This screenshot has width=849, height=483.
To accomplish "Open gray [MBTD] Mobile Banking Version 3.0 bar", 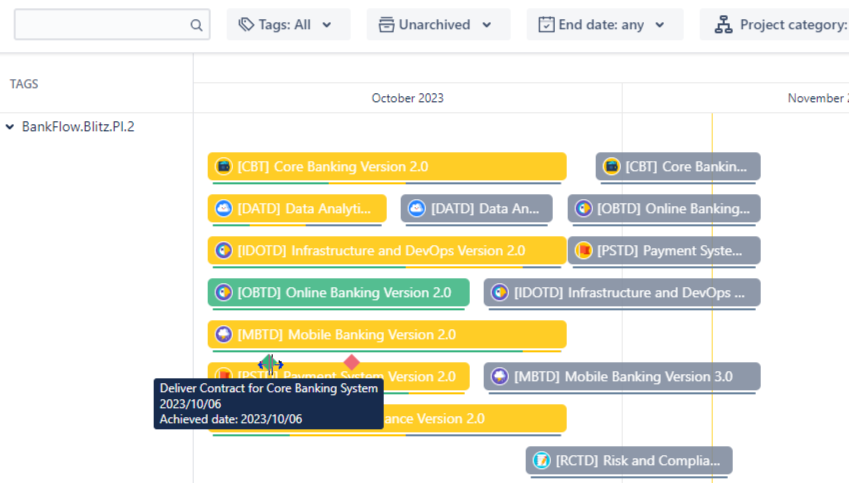I will coord(622,376).
